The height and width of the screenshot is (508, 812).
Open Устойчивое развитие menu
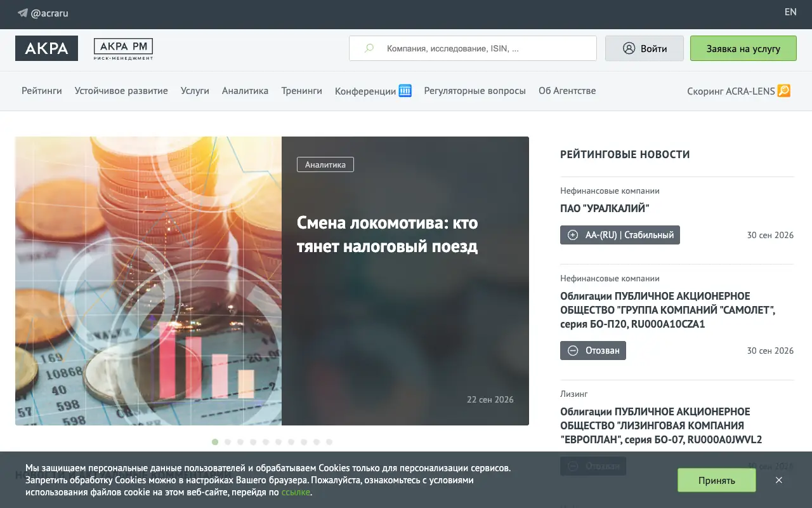[121, 91]
